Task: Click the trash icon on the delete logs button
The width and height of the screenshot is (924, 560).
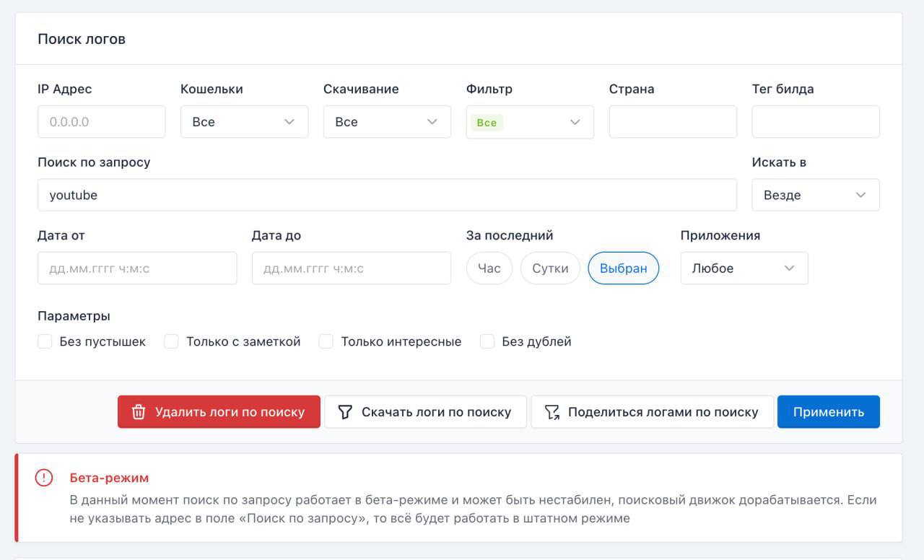Action: pyautogui.click(x=139, y=412)
